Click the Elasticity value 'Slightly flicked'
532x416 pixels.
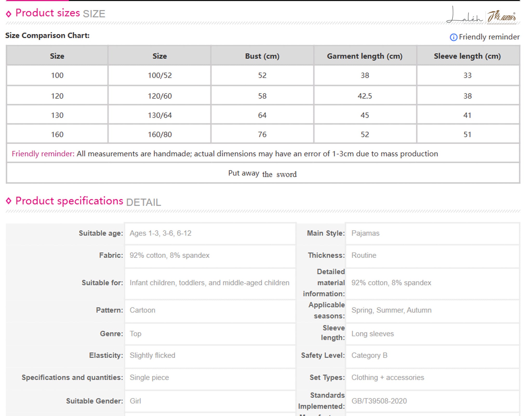(152, 355)
